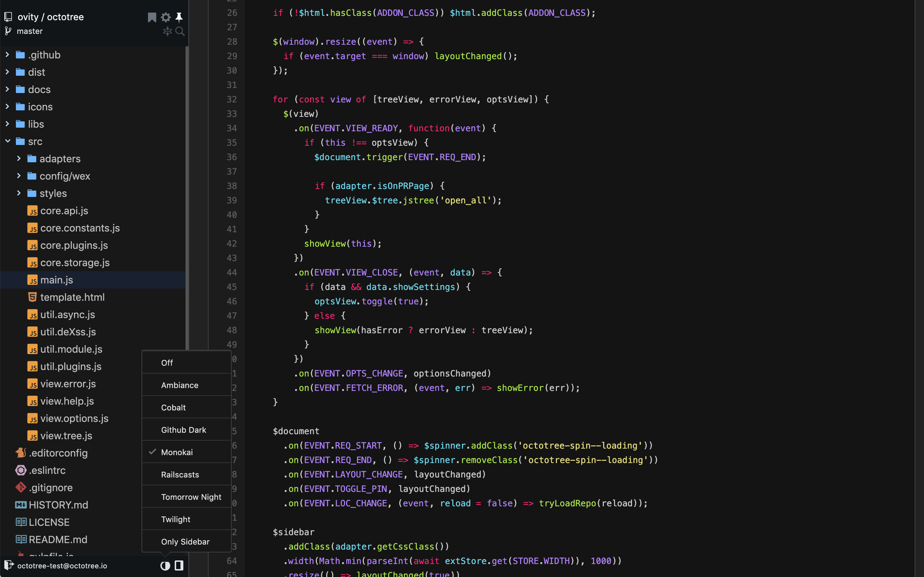Click the octotree-test@octotree.io account link
This screenshot has height=577, width=924.
[x=62, y=565]
